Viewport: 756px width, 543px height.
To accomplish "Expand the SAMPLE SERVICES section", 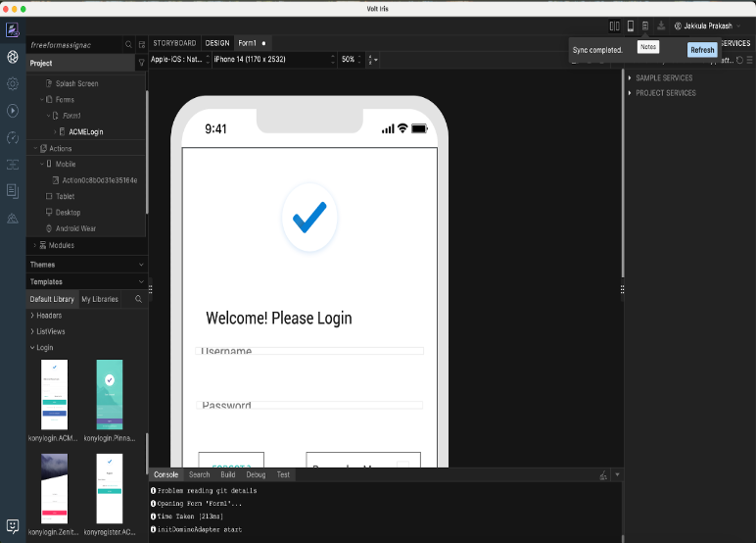I will click(630, 78).
